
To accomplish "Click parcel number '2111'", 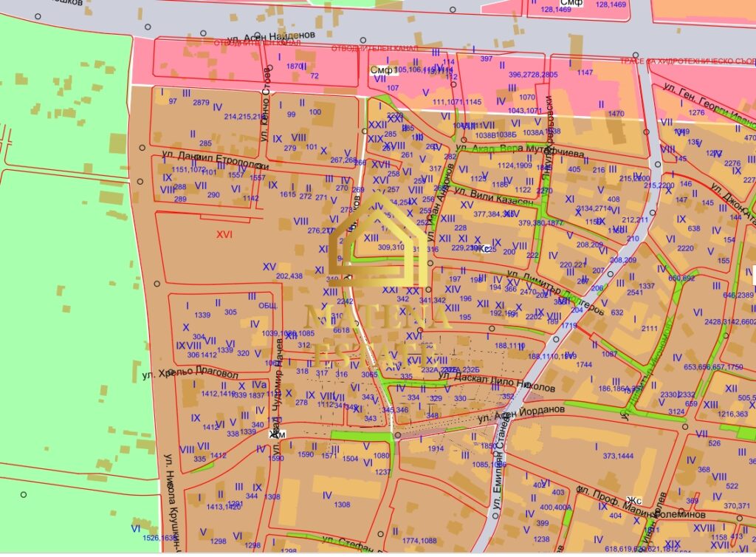I will [650, 329].
